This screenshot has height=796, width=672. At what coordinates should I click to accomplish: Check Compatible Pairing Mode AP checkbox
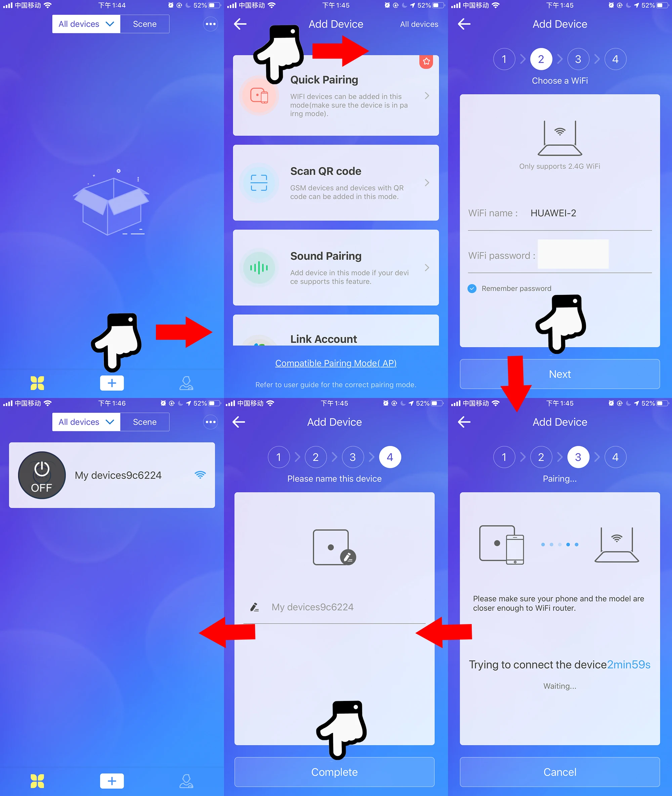click(336, 362)
